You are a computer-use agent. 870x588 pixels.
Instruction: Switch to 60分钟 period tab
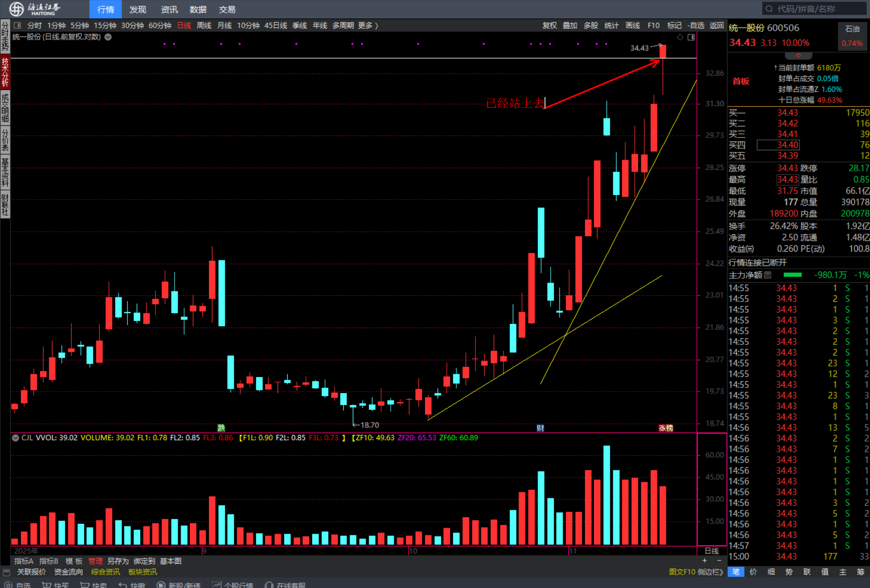(160, 25)
